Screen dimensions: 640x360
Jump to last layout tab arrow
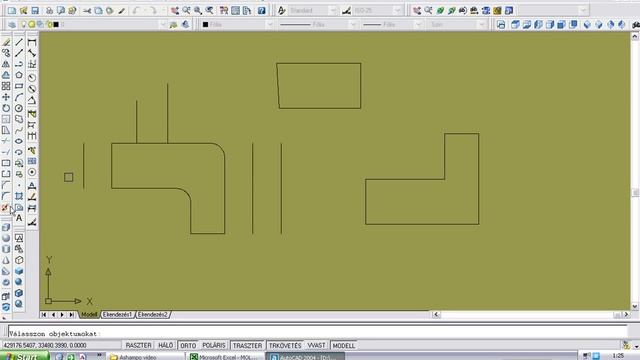[x=72, y=315]
